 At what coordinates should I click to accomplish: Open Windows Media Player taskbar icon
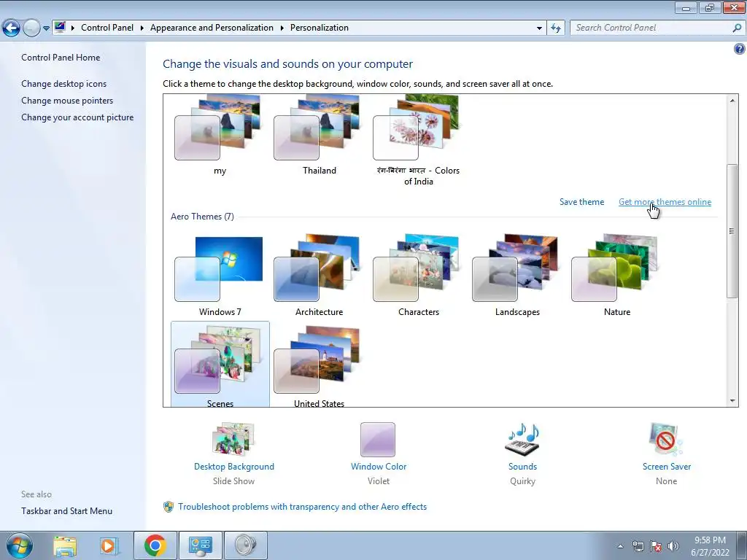(x=109, y=545)
